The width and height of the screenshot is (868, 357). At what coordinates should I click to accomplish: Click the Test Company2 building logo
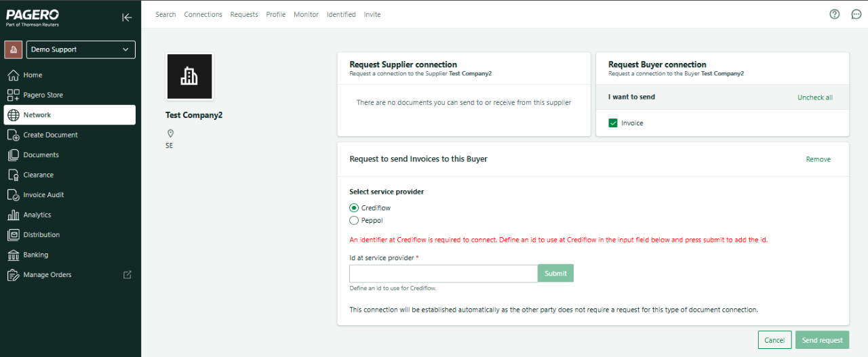click(189, 77)
